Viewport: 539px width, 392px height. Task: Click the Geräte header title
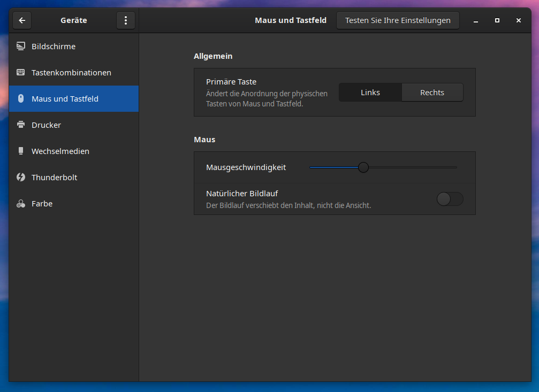tap(74, 21)
